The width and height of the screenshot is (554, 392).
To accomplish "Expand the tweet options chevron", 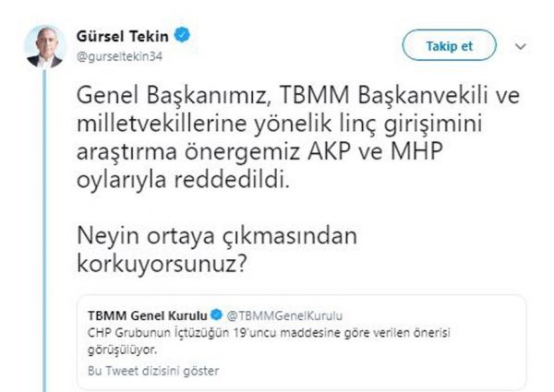I will [520, 45].
